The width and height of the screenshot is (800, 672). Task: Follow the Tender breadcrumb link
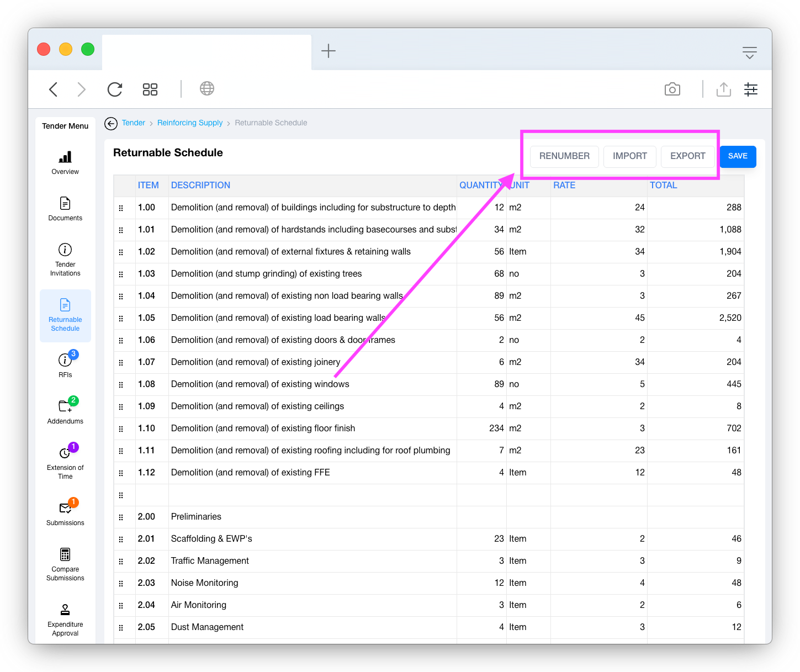pyautogui.click(x=134, y=123)
